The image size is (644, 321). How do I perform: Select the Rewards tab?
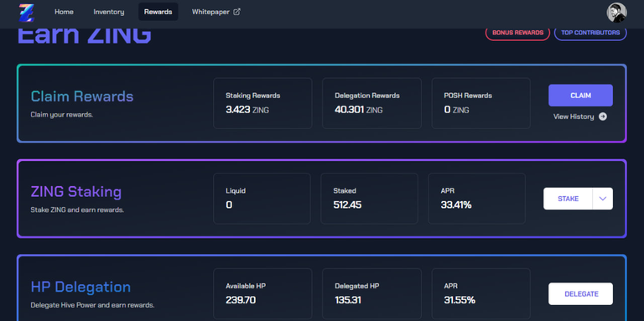pos(158,12)
